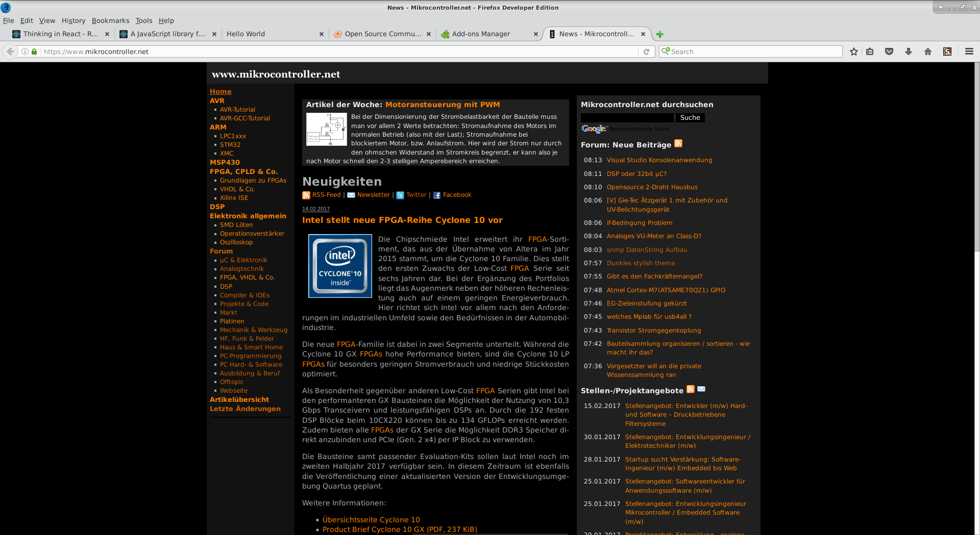Image resolution: width=980 pixels, height=535 pixels.
Task: Open the File menu
Action: (x=9, y=20)
